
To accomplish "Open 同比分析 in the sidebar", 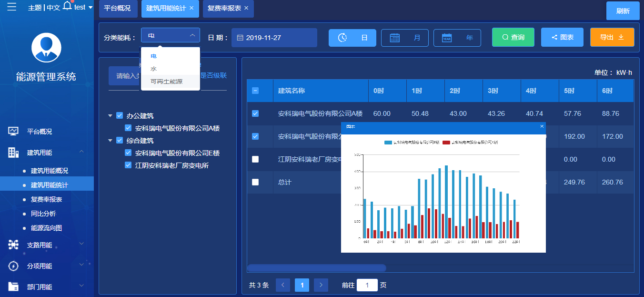I will [43, 214].
